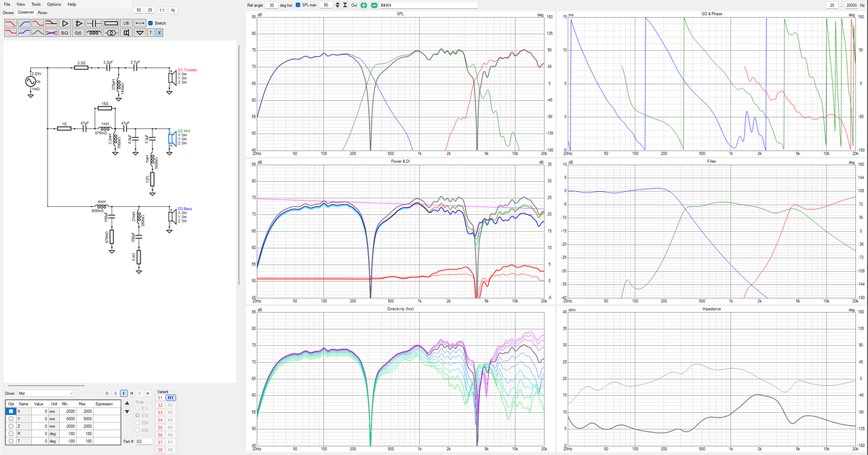Click the green plus overlay add button
The width and height of the screenshot is (868, 455).
click(364, 5)
